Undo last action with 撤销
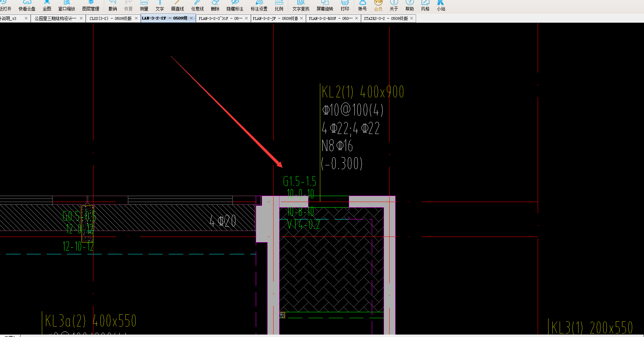Viewport: 644px width, 337px height. tap(113, 6)
